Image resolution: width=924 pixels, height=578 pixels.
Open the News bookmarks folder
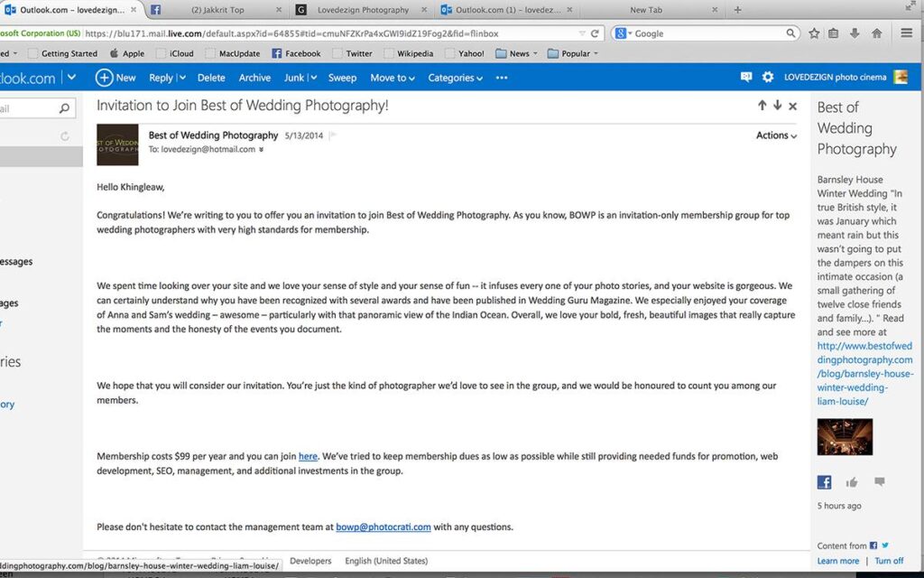tap(517, 53)
